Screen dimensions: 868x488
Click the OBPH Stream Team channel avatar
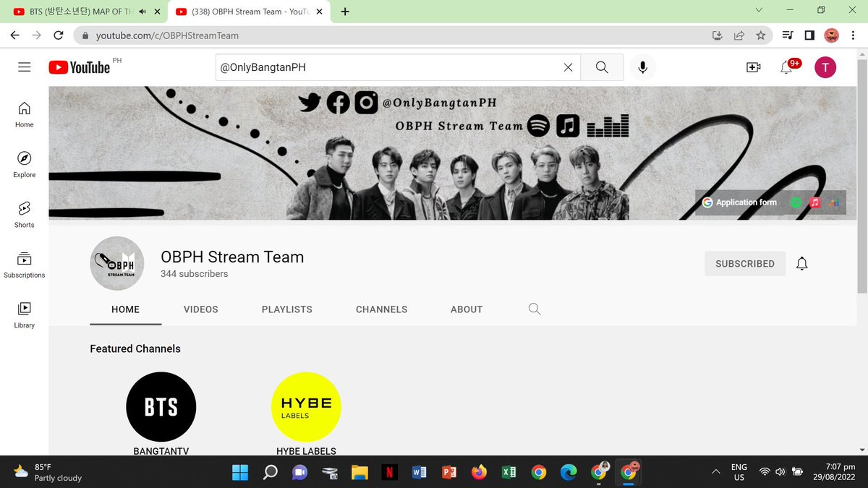pos(116,264)
